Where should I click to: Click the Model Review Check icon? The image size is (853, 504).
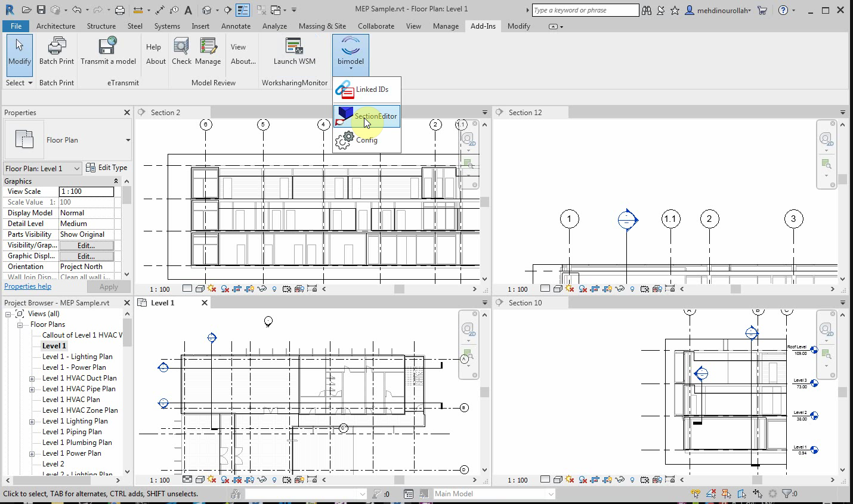(181, 47)
